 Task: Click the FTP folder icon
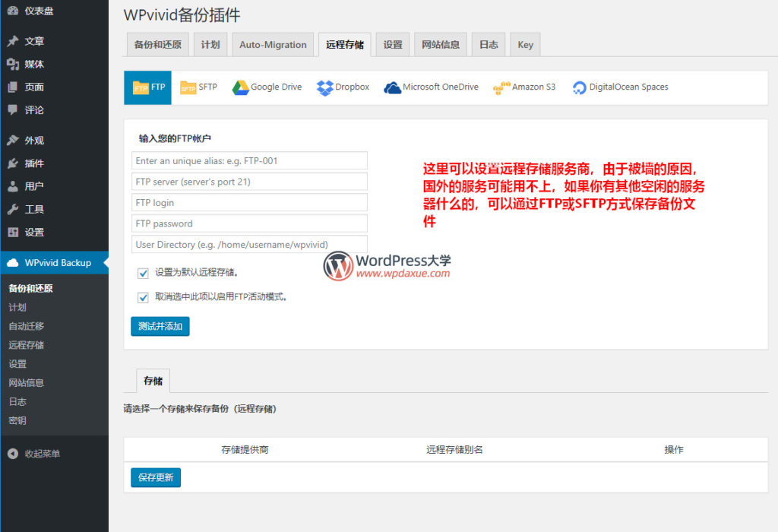tap(141, 87)
